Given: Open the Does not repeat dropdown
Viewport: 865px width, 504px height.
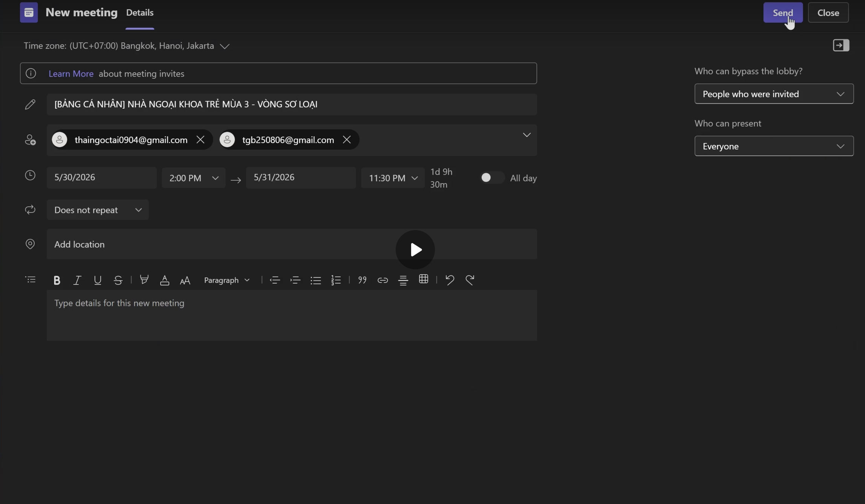Looking at the screenshot, I should [x=98, y=210].
